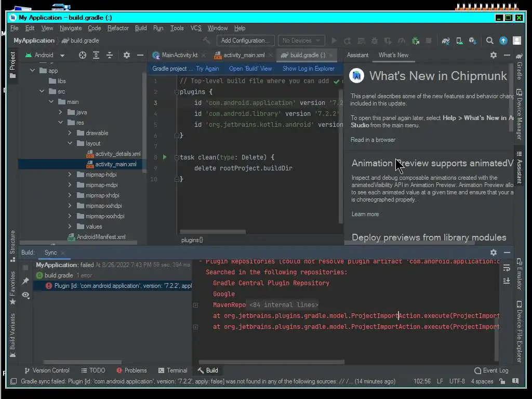Expand the java folder in tree
The width and height of the screenshot is (532, 399).
(60, 112)
